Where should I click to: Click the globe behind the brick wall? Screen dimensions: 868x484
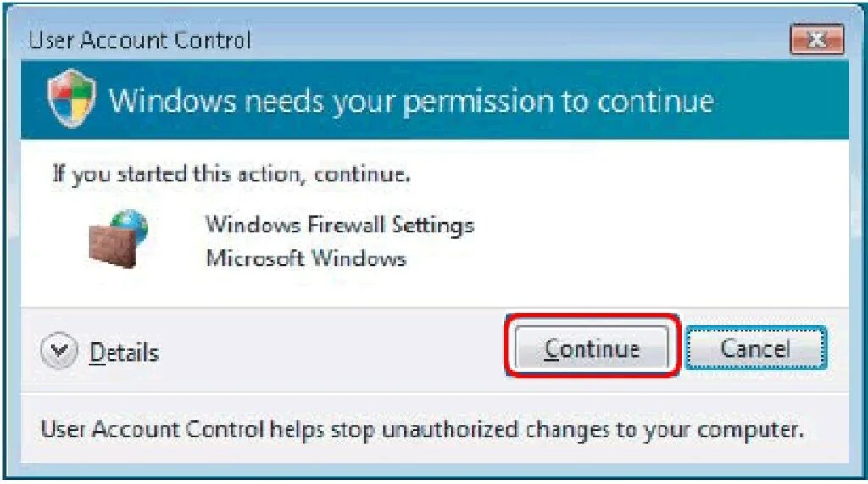pyautogui.click(x=133, y=225)
